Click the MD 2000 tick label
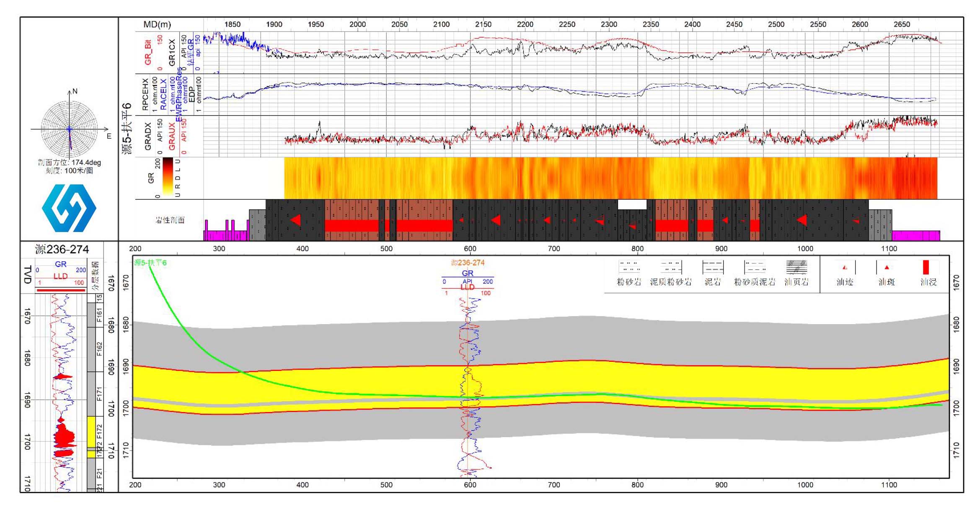Screen dimensions: 980x510 (357, 24)
